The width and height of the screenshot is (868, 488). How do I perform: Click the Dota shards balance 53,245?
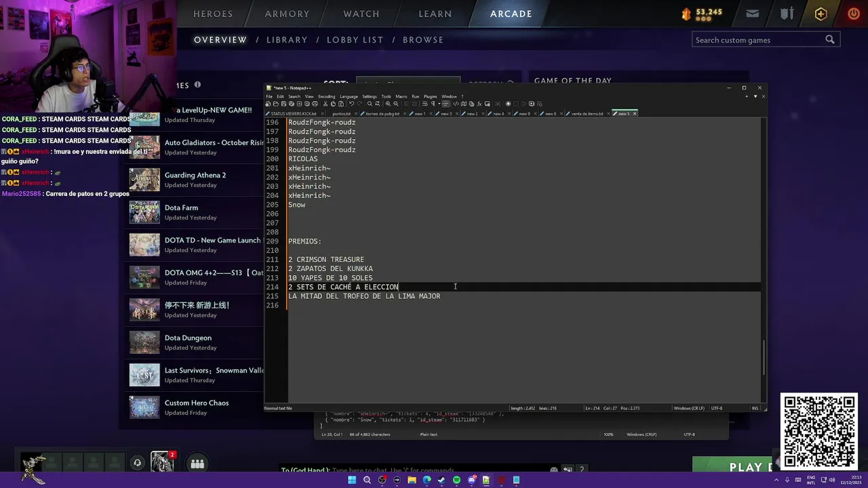pos(709,12)
